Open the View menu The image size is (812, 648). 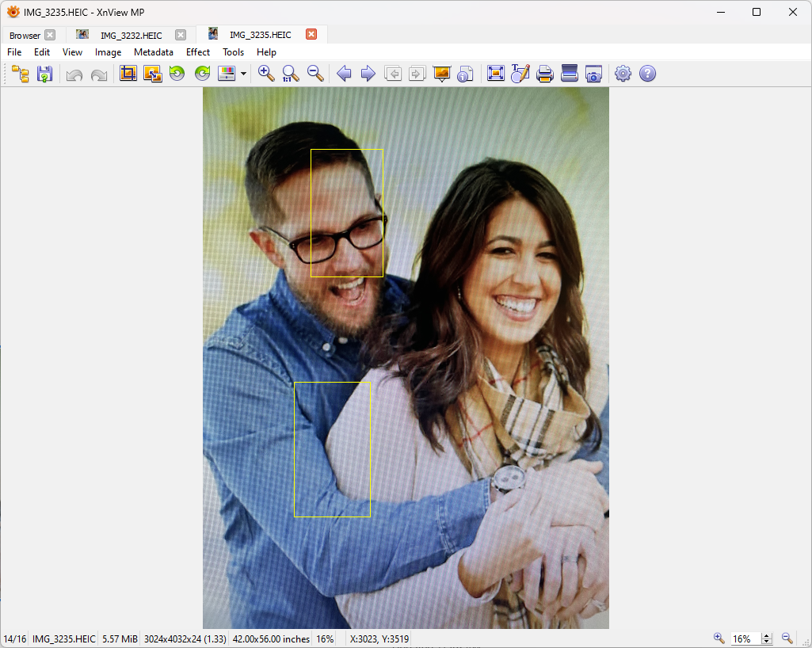(73, 52)
